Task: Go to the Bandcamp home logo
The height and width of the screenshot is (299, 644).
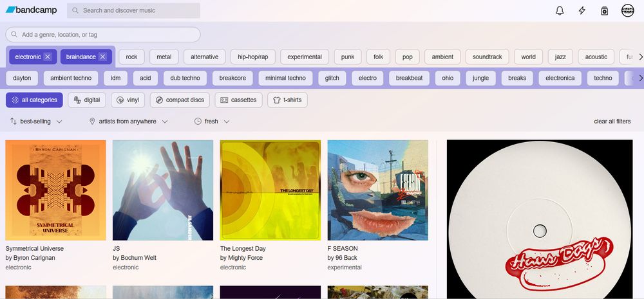Action: [31, 10]
